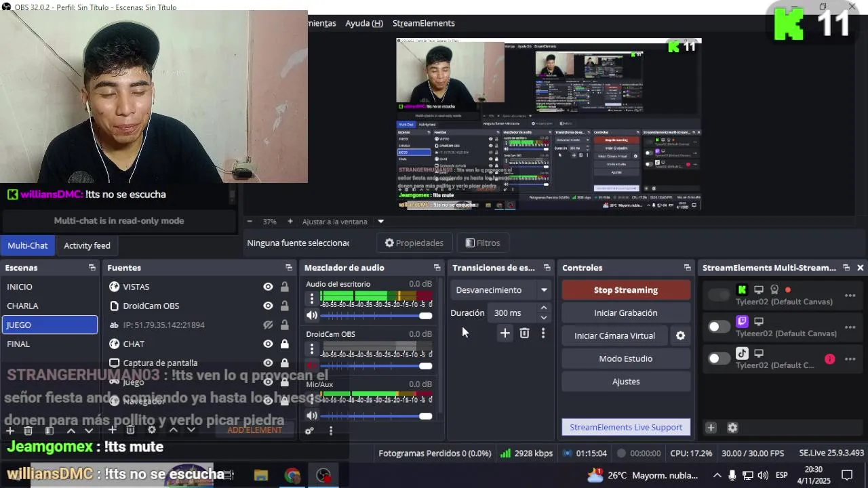Viewport: 868px width, 488px height.
Task: Unmute the DroidCam OBS audio channel
Action: [x=312, y=365]
